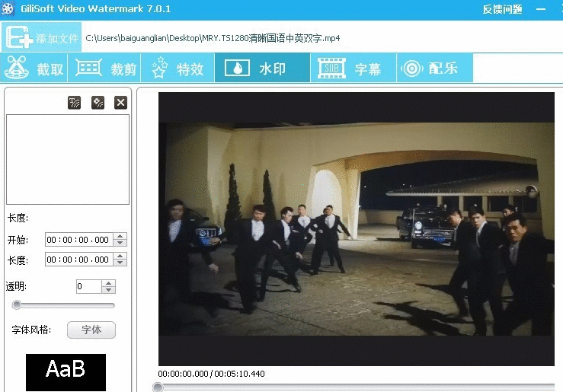
Task: Open the 字体 font dialog button
Action: click(91, 330)
